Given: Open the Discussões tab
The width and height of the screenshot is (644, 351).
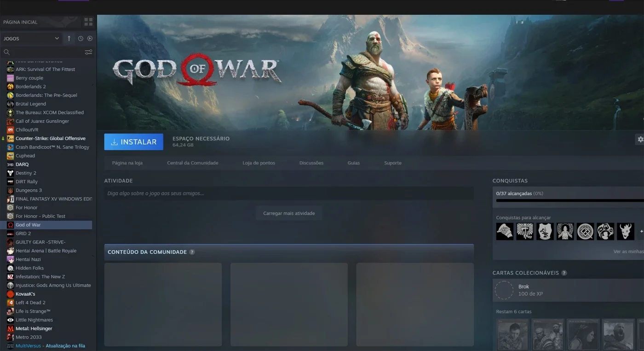Looking at the screenshot, I should coord(311,163).
